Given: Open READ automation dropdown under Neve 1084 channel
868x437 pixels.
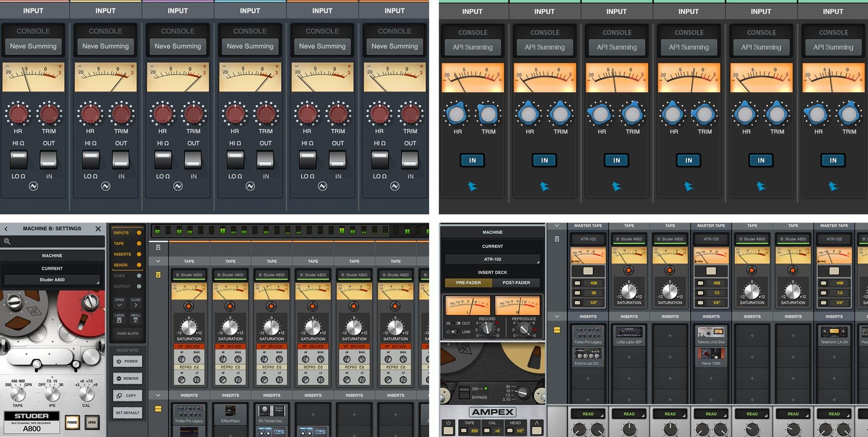Looking at the screenshot, I should click(x=711, y=414).
